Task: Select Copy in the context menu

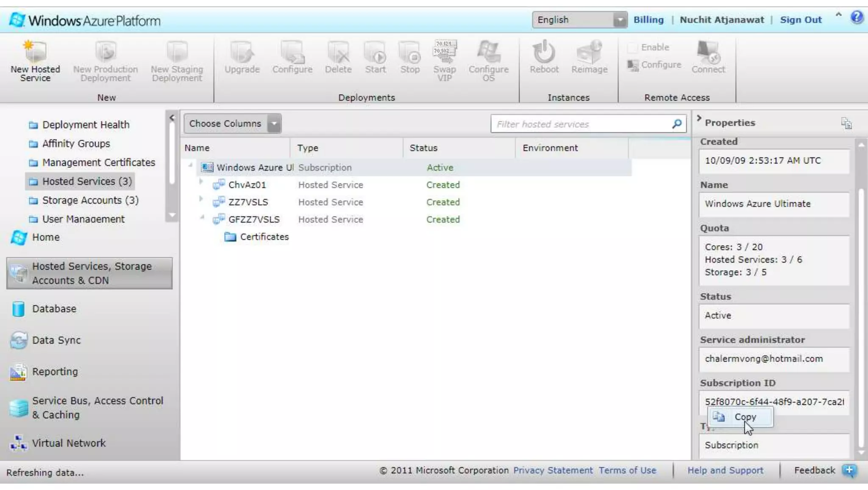Action: tap(745, 417)
